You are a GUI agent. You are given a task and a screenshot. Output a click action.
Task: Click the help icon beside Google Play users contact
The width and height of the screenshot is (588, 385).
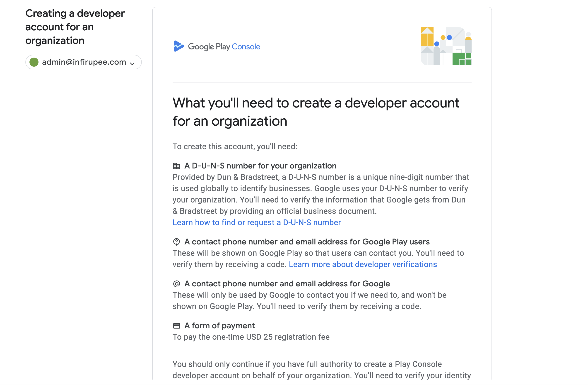coord(176,242)
